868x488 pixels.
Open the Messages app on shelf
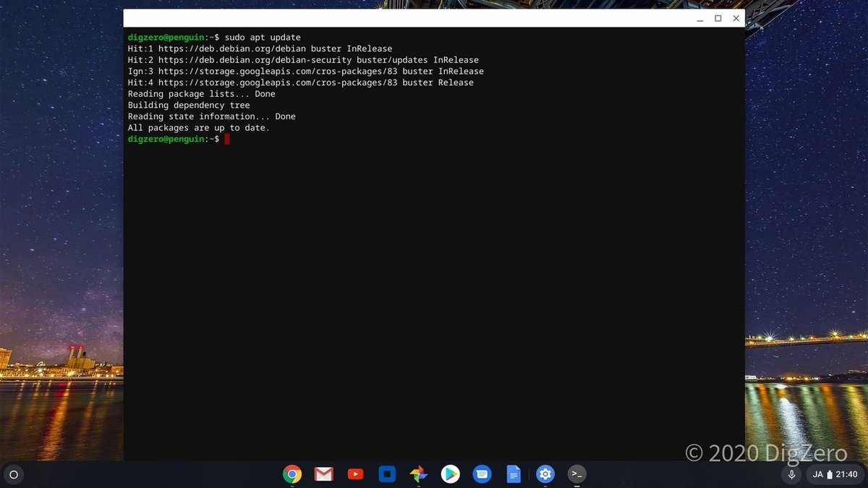pyautogui.click(x=482, y=474)
